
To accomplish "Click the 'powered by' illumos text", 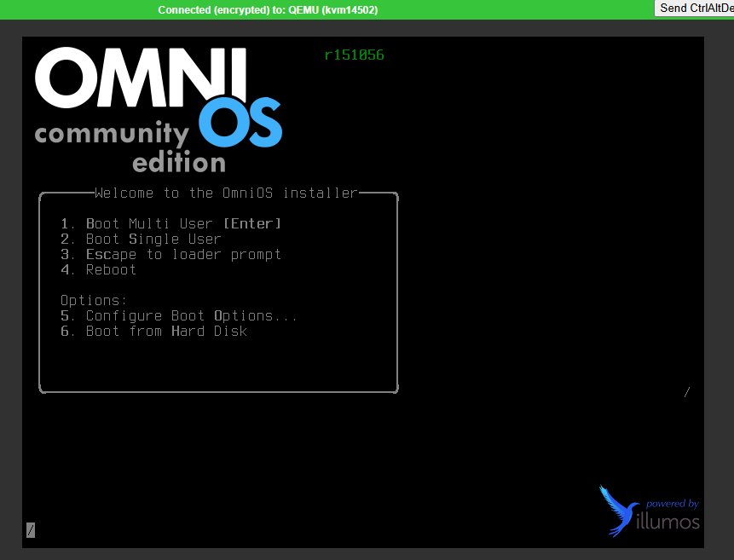I will (x=672, y=504).
